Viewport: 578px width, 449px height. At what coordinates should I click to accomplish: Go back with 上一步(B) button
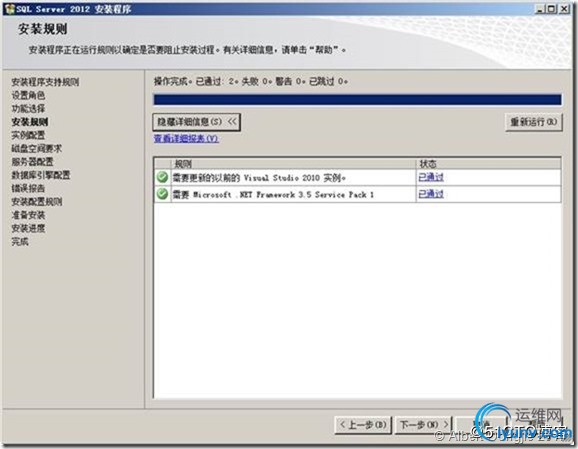click(x=363, y=425)
